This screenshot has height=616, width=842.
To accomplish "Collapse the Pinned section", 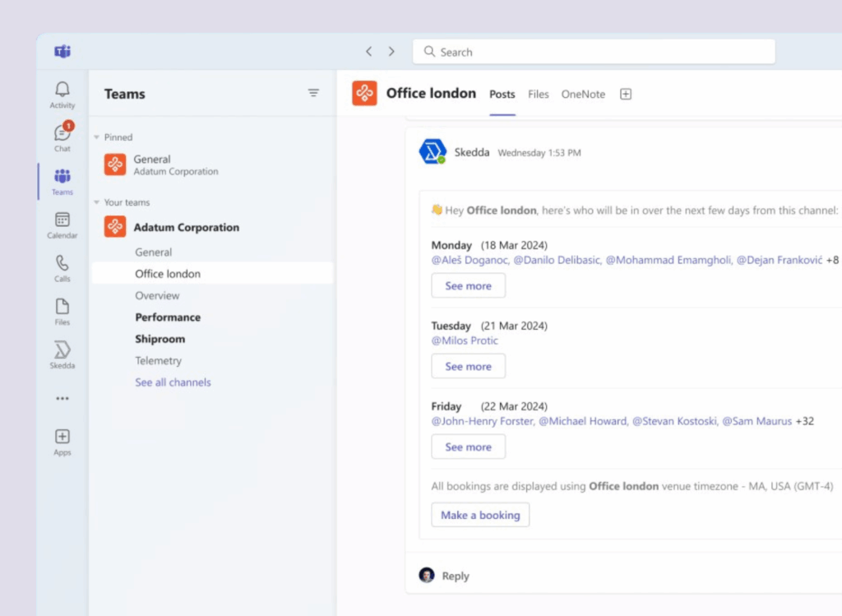I will [x=96, y=137].
